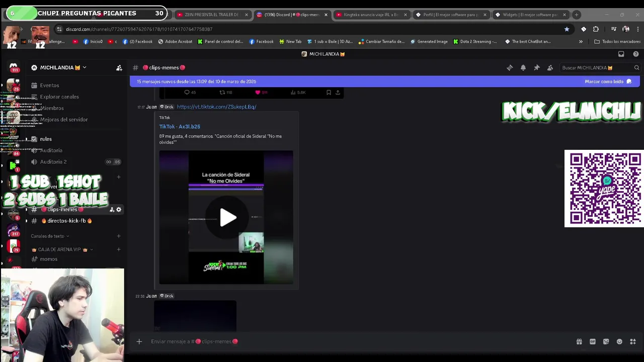Click Marcar como leído button
Image resolution: width=644 pixels, height=362 pixels.
608,81
